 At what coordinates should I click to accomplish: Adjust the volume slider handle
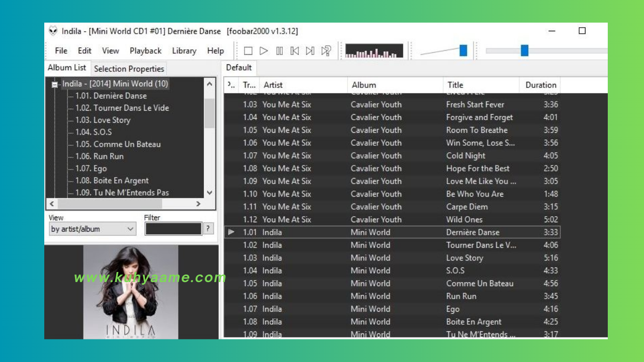(x=463, y=50)
